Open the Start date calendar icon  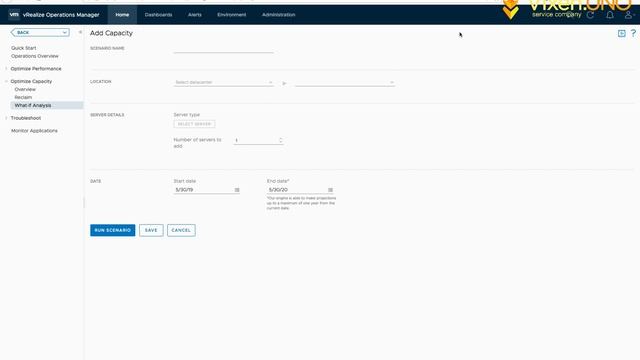pos(237,190)
